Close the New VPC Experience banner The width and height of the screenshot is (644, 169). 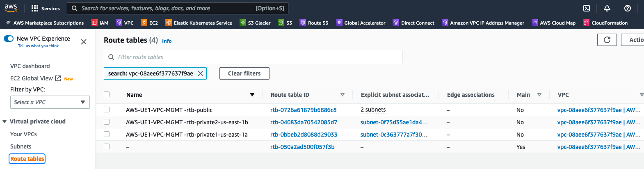(84, 42)
